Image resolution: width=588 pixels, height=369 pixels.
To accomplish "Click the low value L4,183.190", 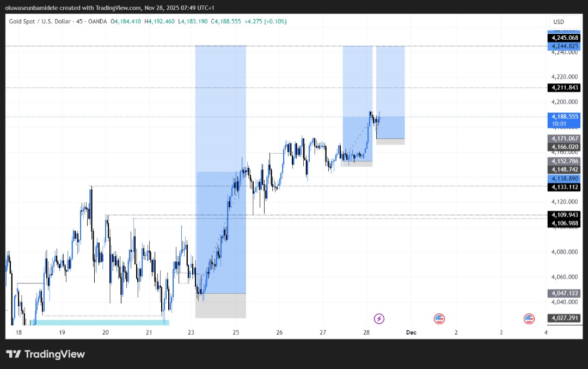I will tap(193, 21).
